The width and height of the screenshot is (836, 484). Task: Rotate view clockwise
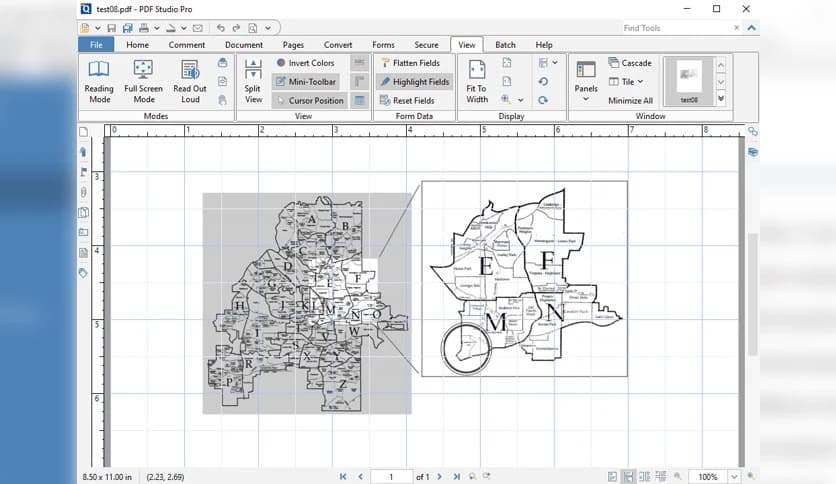[x=543, y=100]
